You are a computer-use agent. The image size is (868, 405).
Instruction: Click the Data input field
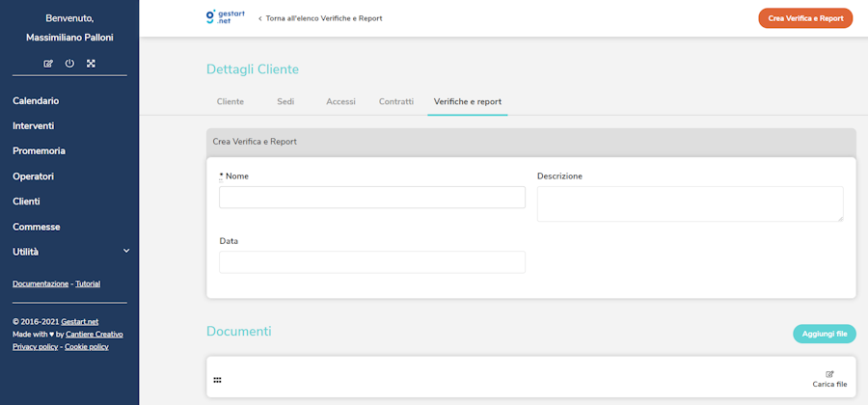point(372,262)
